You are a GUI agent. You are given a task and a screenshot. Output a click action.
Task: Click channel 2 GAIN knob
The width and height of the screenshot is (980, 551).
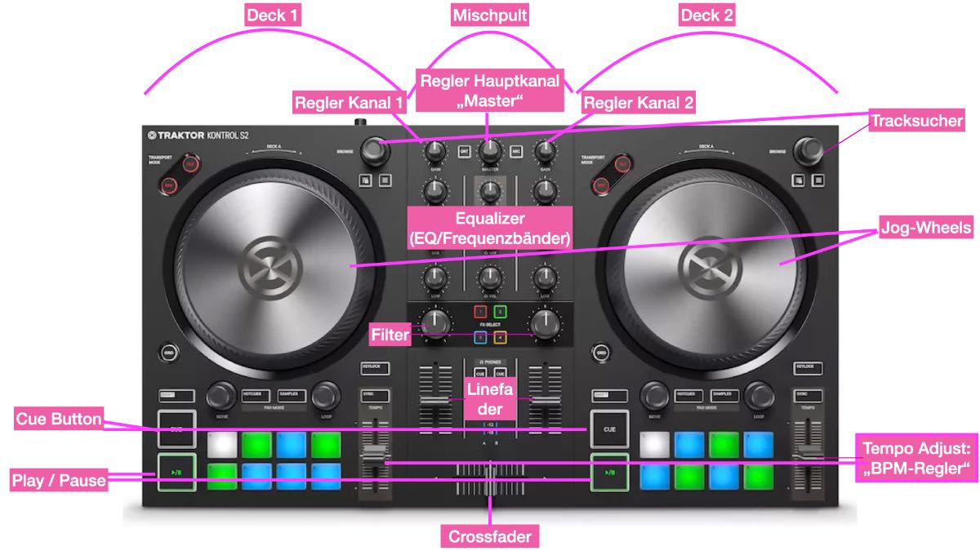pos(545,151)
